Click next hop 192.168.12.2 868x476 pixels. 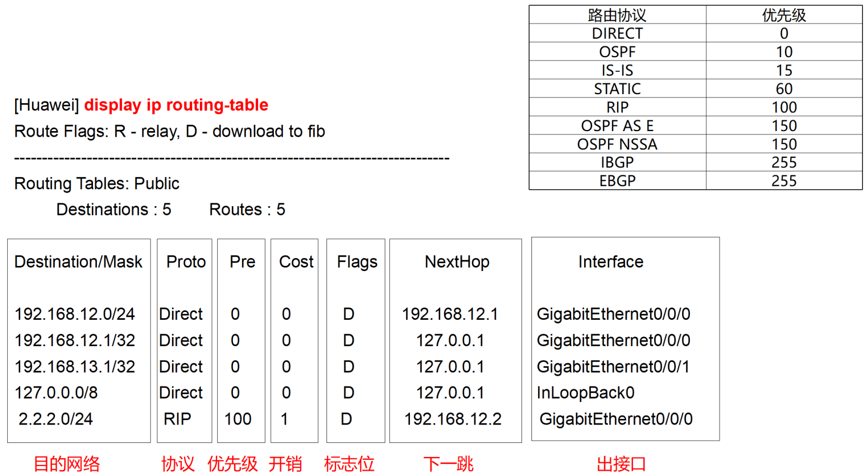coord(453,419)
